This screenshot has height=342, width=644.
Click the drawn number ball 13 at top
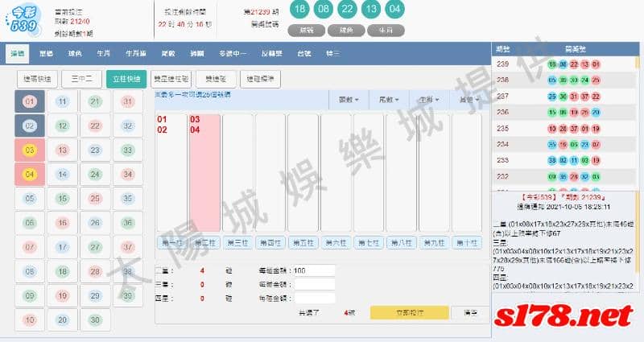(371, 9)
